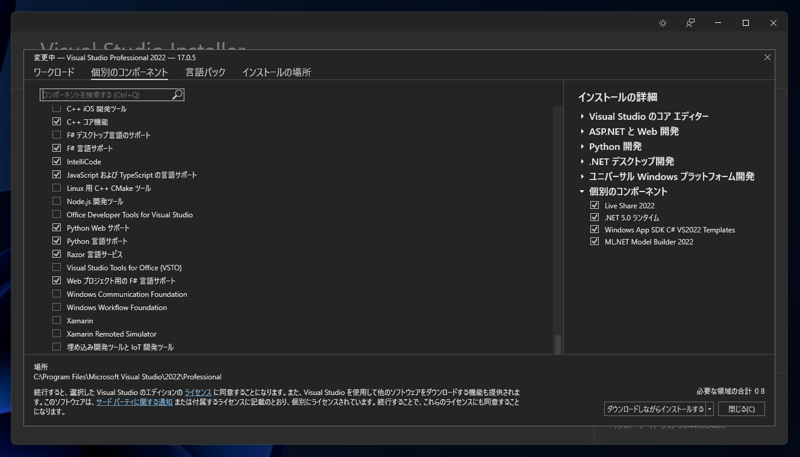Check F# デスクトップ言語のサポート checkbox

click(57, 135)
